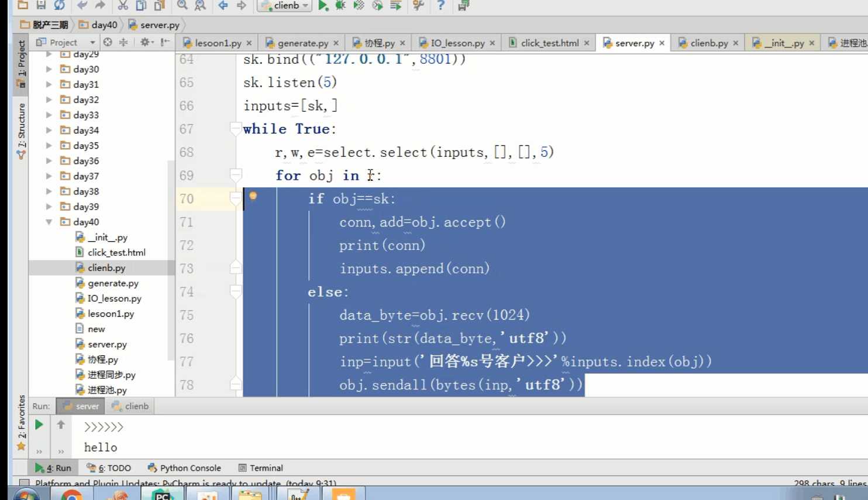Switch to the clienb.py editor tab

coord(709,43)
